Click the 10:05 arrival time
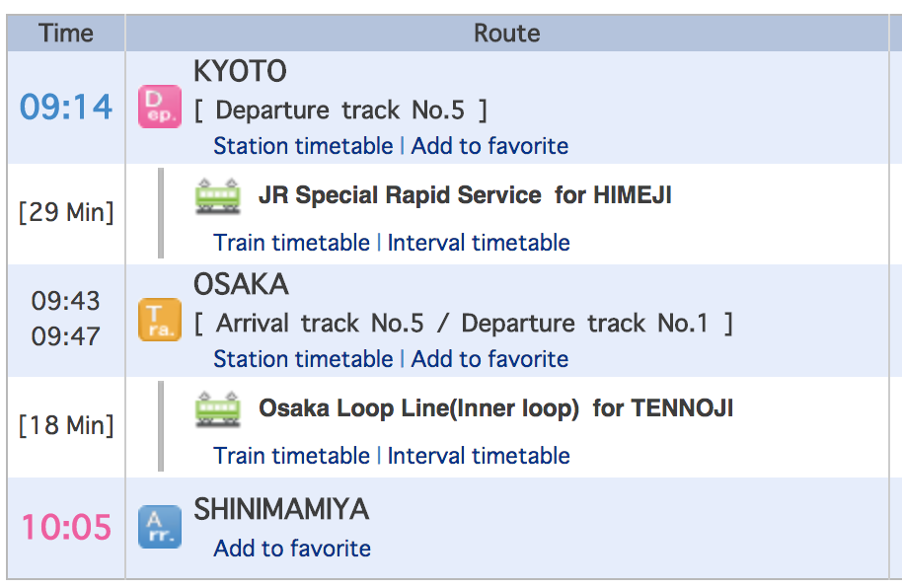Viewport: 902px width, 588px height. 66,527
